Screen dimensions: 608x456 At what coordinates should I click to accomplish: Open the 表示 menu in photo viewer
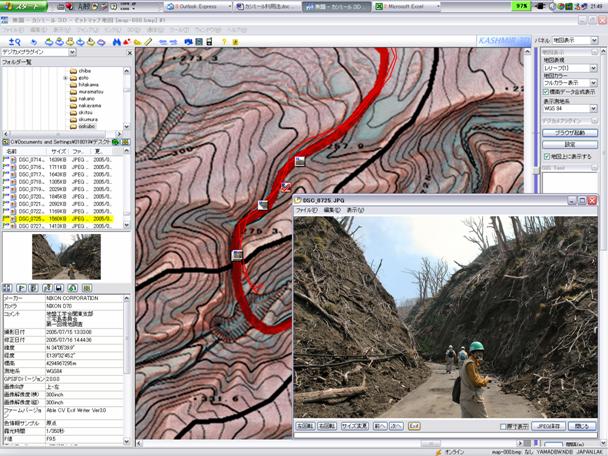(x=356, y=211)
